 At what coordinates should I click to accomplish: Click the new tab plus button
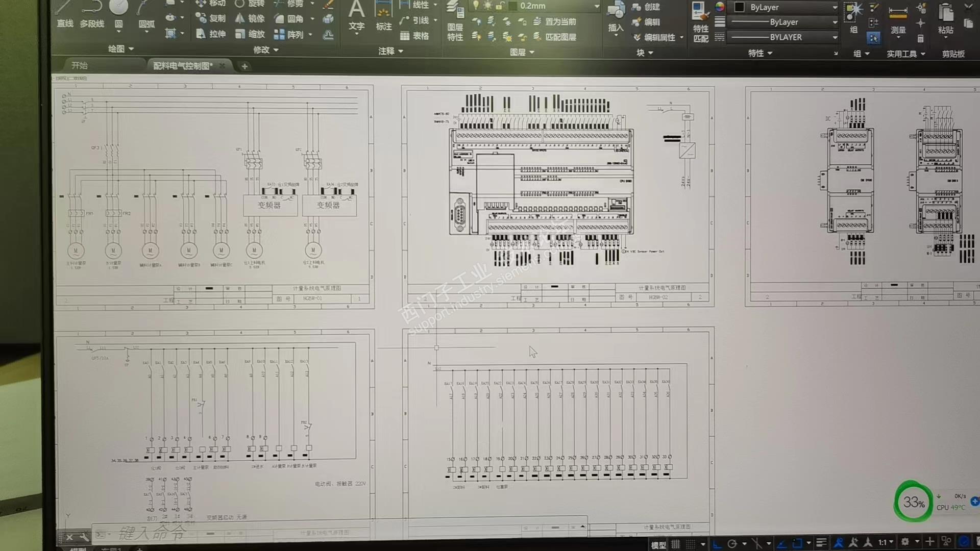point(244,66)
